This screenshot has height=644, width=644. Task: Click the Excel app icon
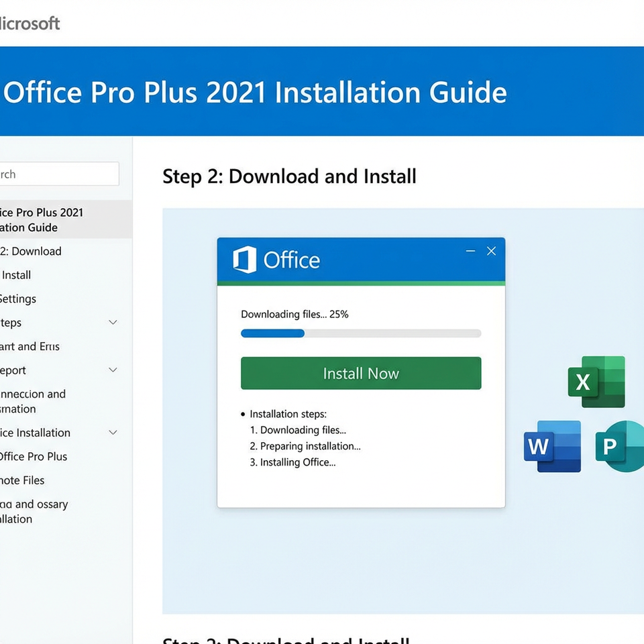click(596, 382)
